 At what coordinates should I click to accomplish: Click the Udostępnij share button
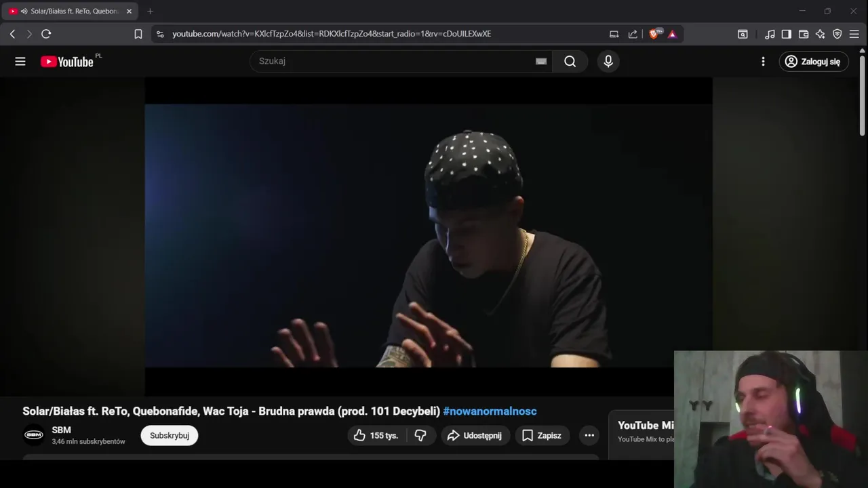click(x=475, y=435)
